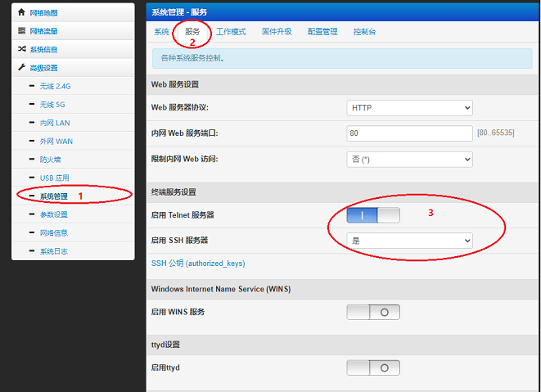541x392 pixels.
Task: Open the 无线 2.4G settings item
Action: tap(56, 86)
